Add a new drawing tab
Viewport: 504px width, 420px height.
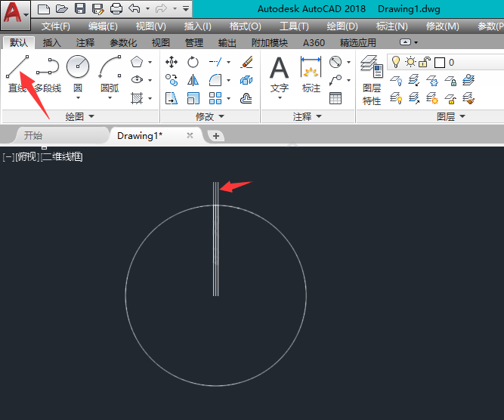216,136
